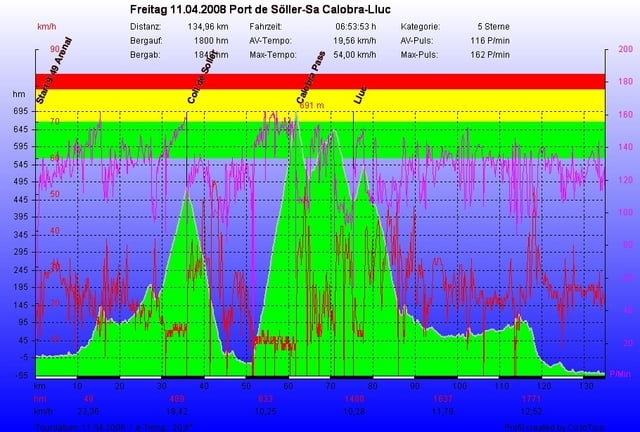Select the Calobra Pass marker label
Viewport: 640px width, 432px height.
pos(311,77)
